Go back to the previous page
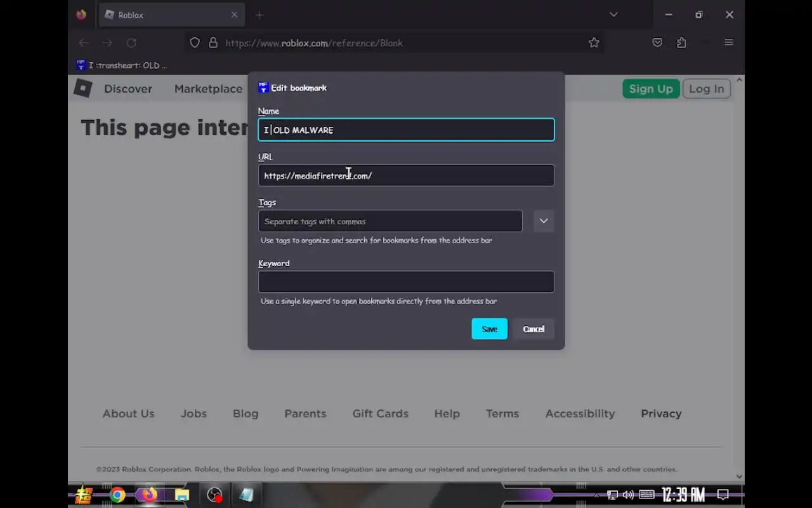 (x=84, y=43)
